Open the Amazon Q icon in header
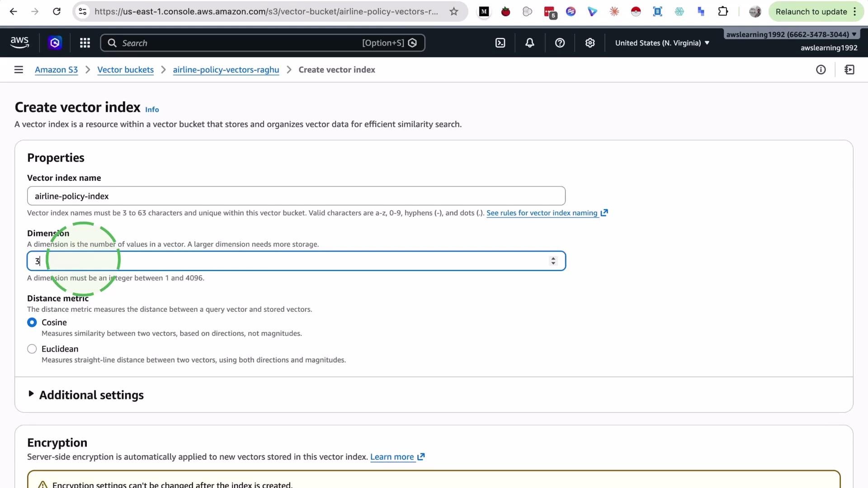This screenshot has width=868, height=488. point(55,43)
